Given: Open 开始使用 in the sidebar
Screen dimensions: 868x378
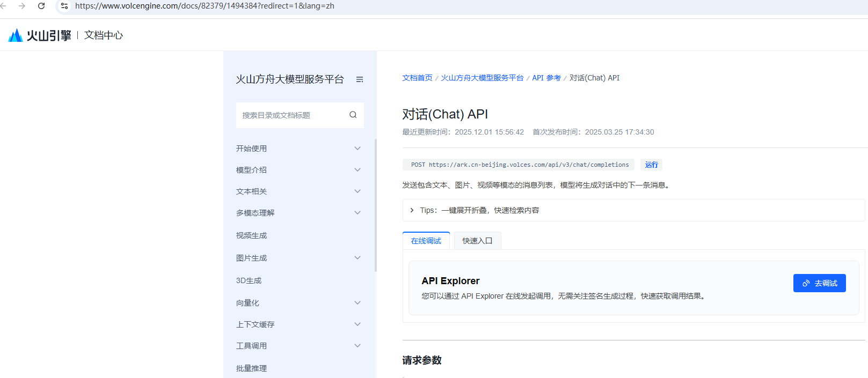Looking at the screenshot, I should click(x=251, y=149).
